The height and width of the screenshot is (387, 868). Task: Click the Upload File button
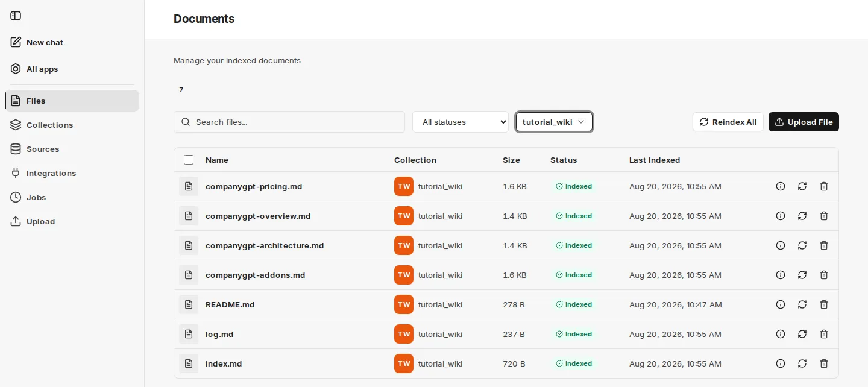pos(804,122)
